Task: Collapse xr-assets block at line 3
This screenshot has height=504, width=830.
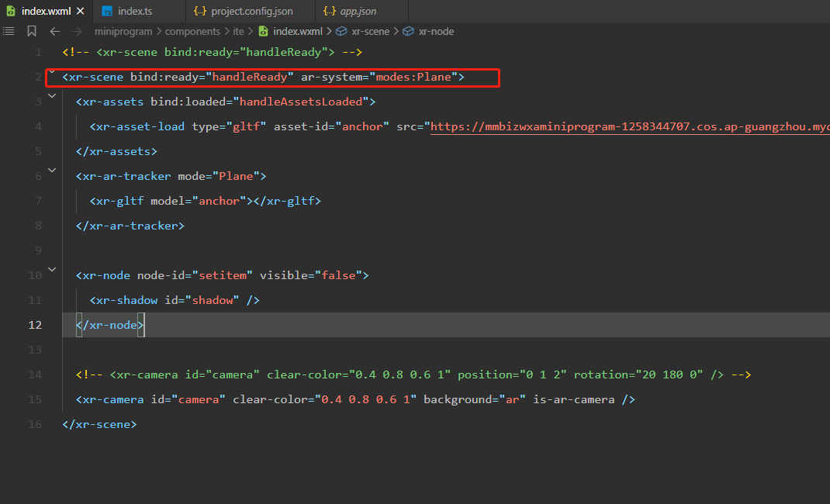Action: 52,95
